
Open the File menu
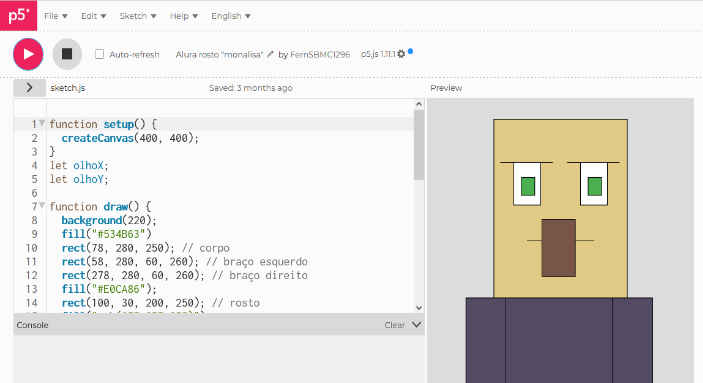(56, 16)
